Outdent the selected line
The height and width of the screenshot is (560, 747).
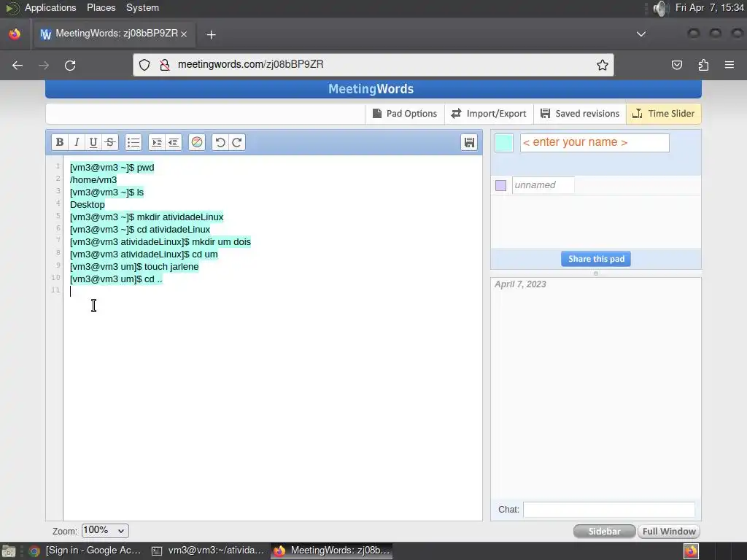tap(174, 142)
